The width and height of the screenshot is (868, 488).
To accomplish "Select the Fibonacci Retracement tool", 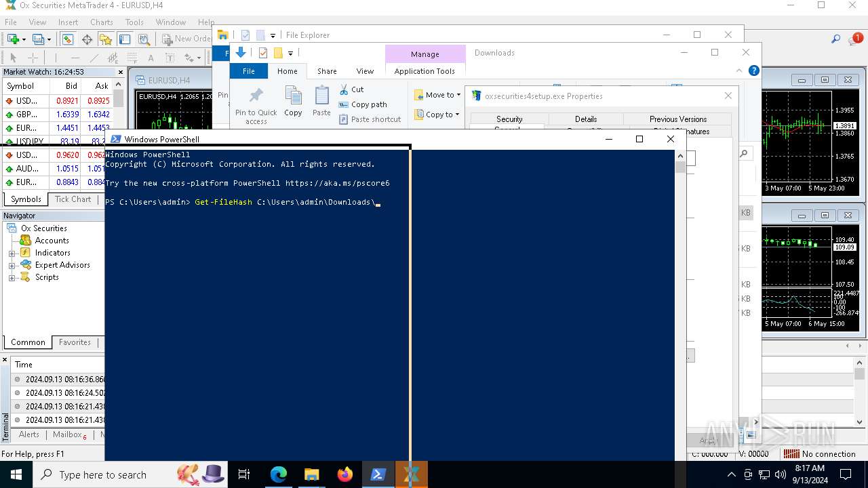I will [132, 58].
